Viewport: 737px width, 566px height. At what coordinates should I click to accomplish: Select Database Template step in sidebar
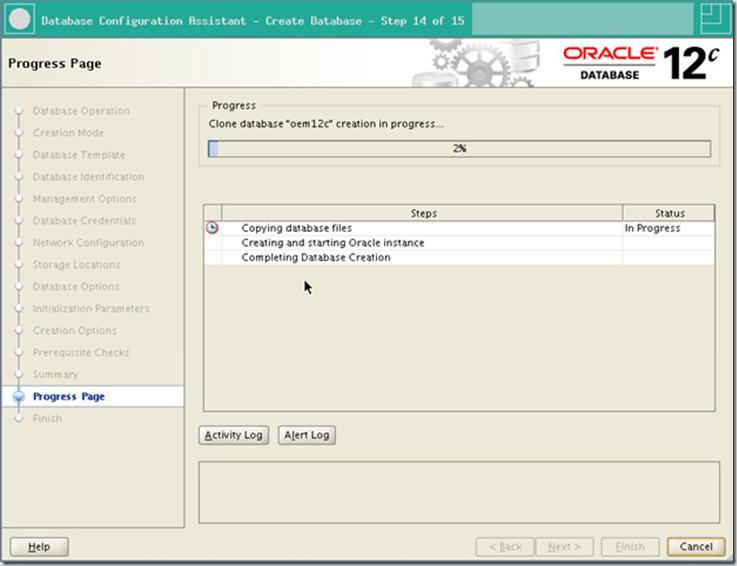click(x=79, y=155)
